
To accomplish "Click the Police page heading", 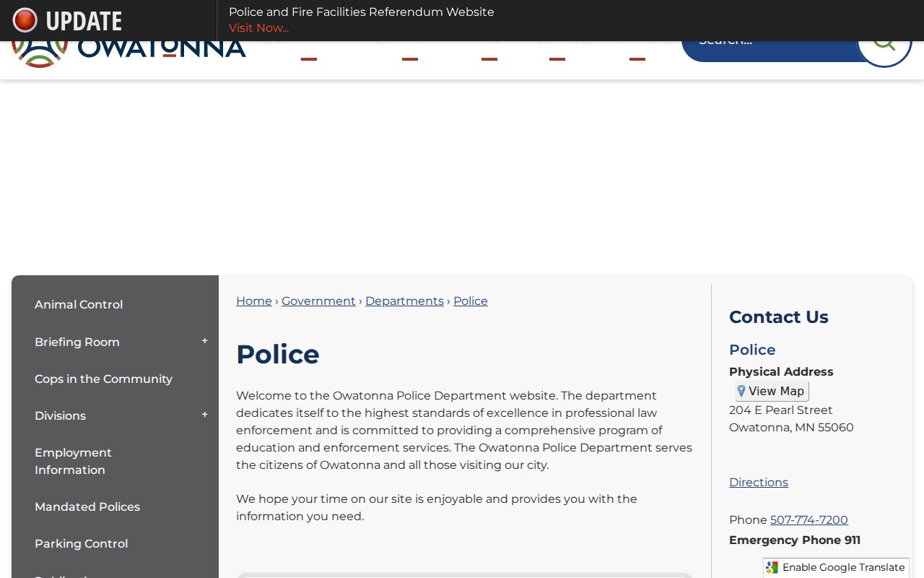I will pyautogui.click(x=278, y=355).
